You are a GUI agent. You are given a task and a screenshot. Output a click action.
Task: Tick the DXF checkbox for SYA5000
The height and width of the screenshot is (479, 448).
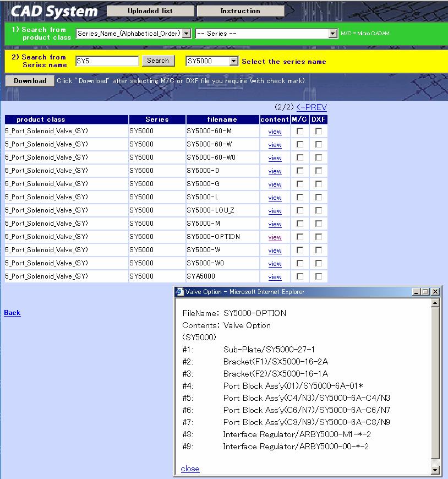tap(319, 277)
